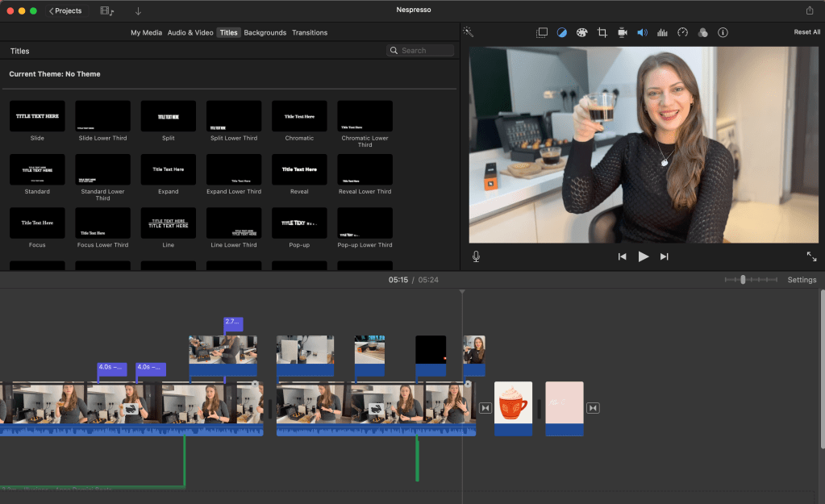Switch to the Transitions tab
The width and height of the screenshot is (825, 504).
tap(310, 32)
